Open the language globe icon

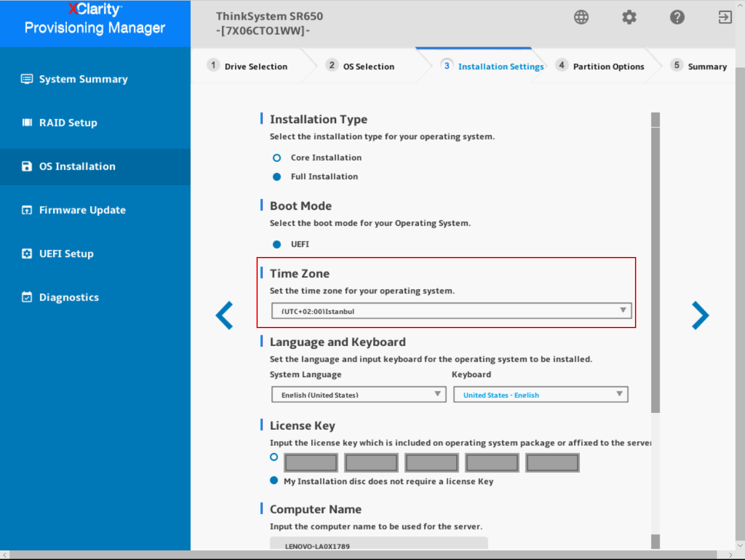(581, 17)
